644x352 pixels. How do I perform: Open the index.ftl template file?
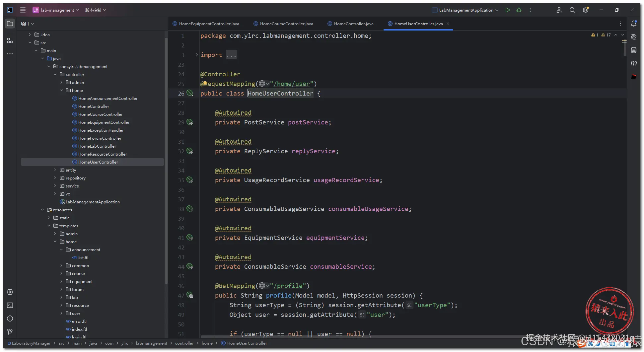pyautogui.click(x=79, y=329)
